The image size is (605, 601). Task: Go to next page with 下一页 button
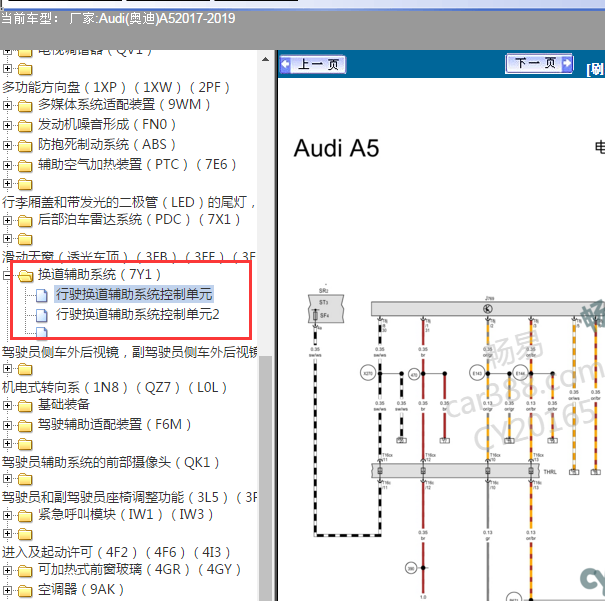539,63
